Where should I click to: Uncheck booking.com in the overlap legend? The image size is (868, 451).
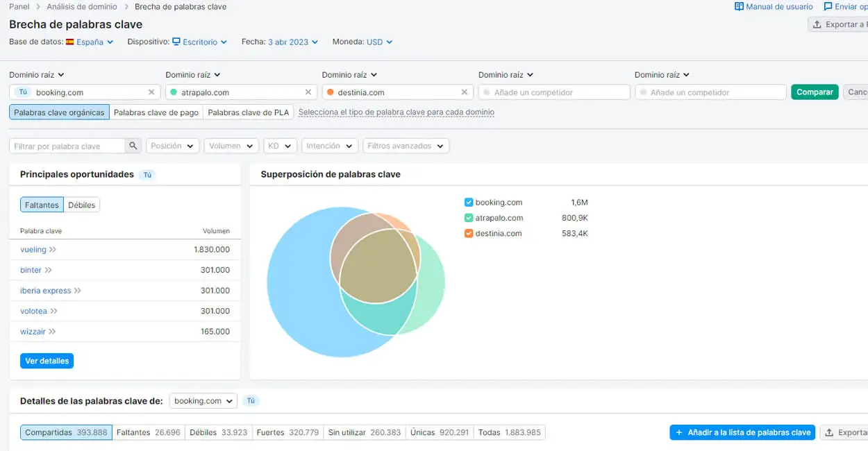[469, 203]
